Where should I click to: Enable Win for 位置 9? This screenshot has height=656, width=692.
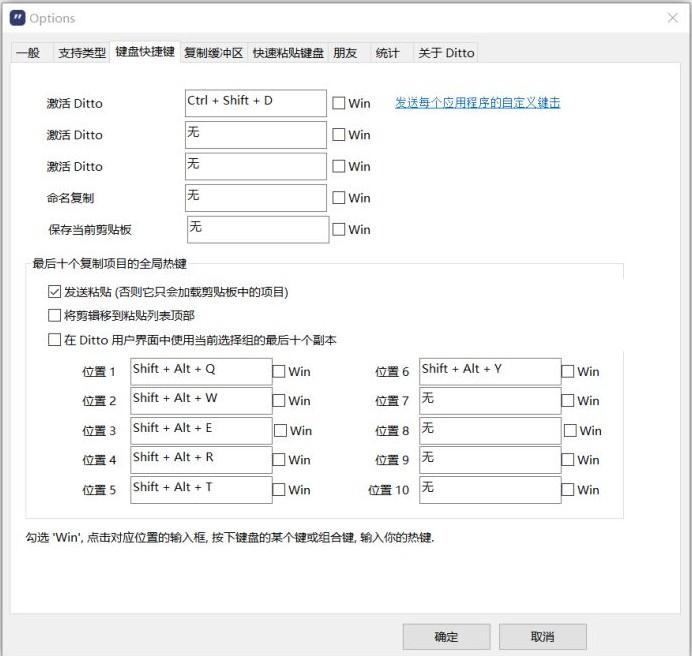[568, 460]
